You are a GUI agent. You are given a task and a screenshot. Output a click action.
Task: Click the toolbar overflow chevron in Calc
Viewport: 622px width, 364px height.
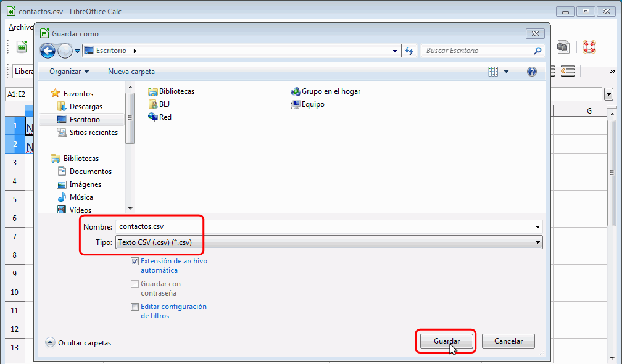pyautogui.click(x=613, y=72)
